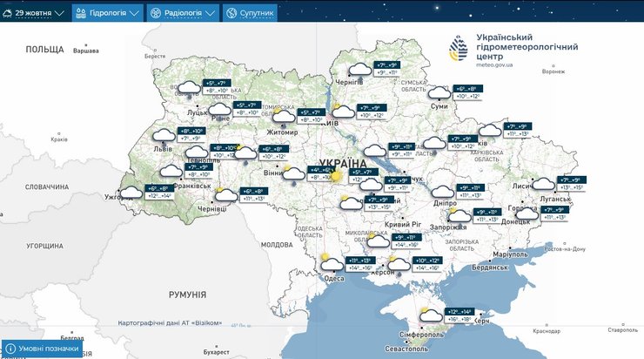Click Картографічні дані АТ «Візіком» attribution
The height and width of the screenshot is (359, 644).
click(170, 323)
